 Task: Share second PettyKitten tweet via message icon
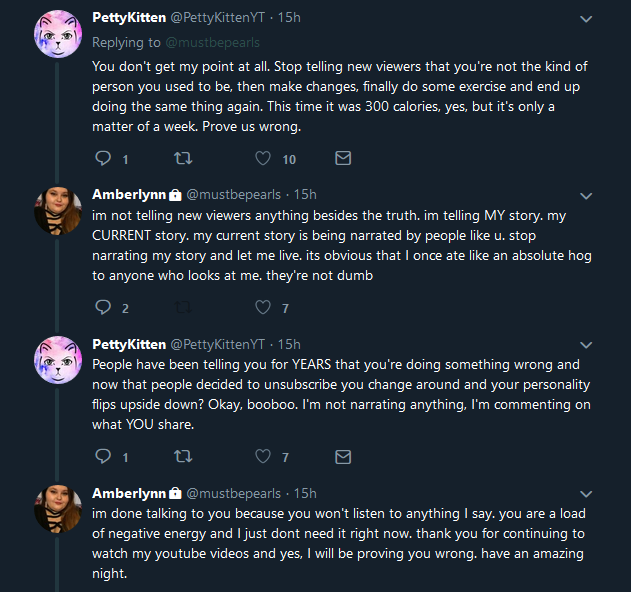tap(343, 456)
